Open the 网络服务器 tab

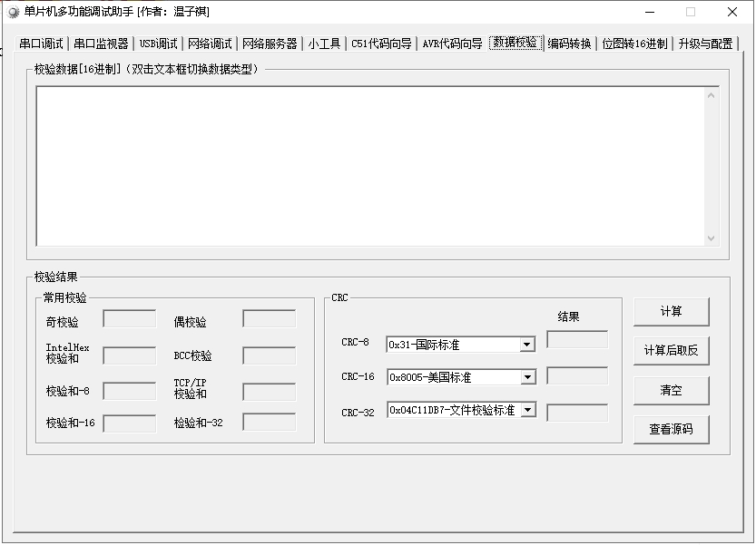tap(270, 44)
